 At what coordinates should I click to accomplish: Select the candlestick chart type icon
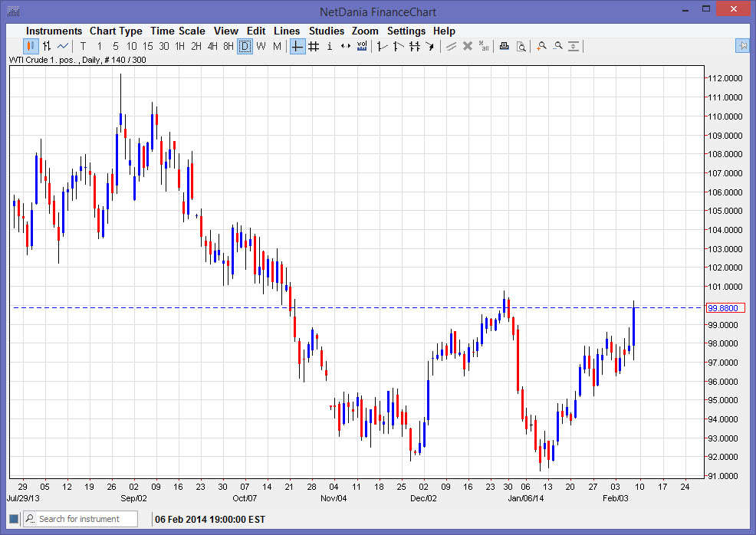pyautogui.click(x=31, y=46)
